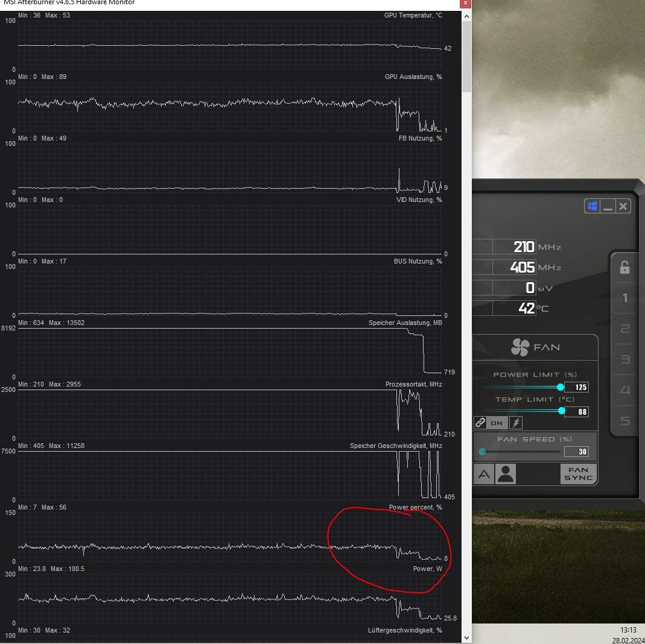Click the 'Power percent, %' graph label
The width and height of the screenshot is (645, 644).
pos(416,508)
